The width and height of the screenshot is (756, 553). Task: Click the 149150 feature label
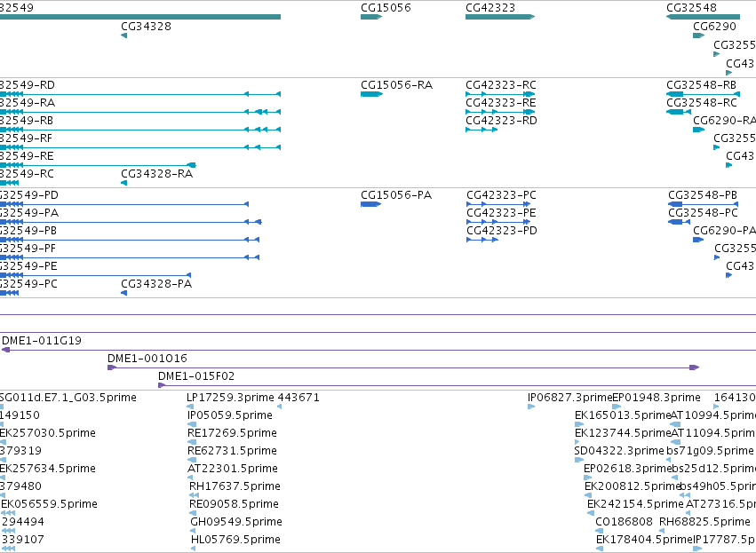click(20, 415)
